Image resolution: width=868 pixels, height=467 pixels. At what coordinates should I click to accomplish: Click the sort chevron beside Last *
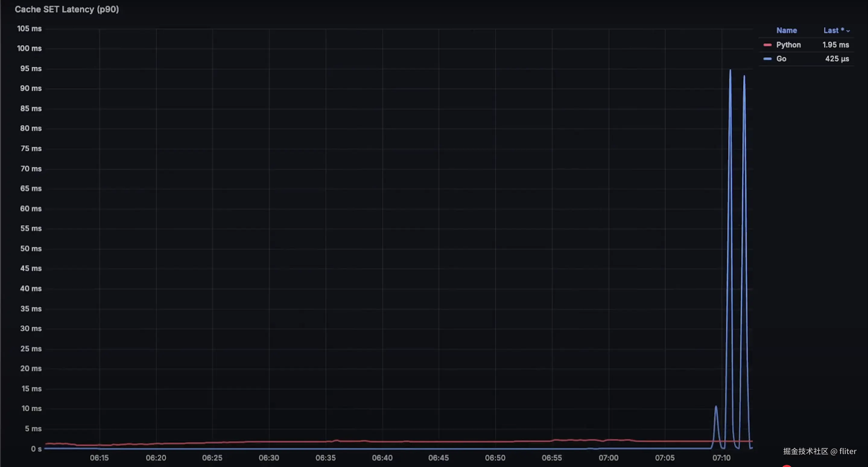848,31
